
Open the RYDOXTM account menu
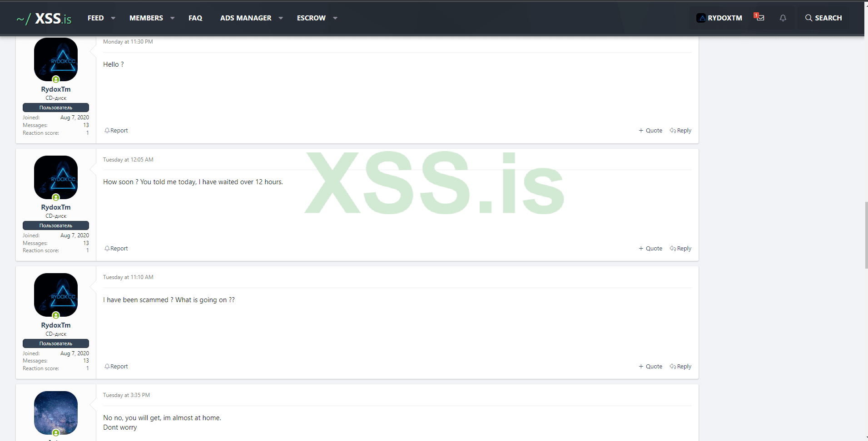719,18
